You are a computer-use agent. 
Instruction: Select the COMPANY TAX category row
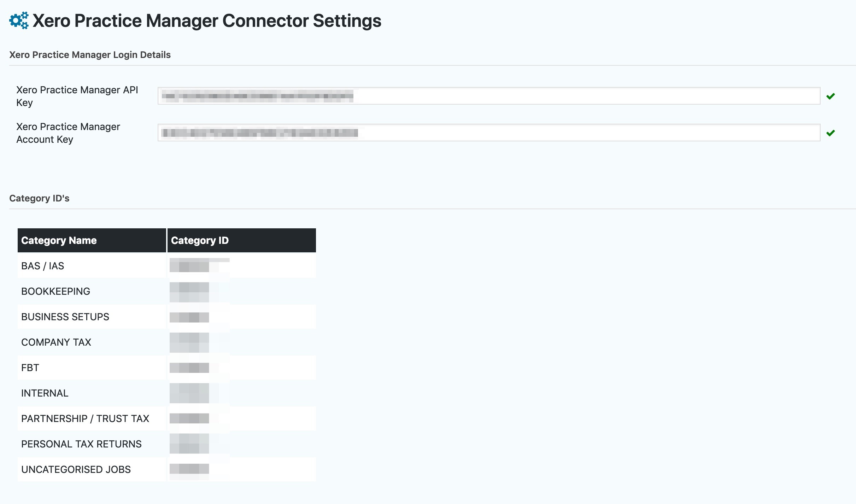click(x=167, y=342)
